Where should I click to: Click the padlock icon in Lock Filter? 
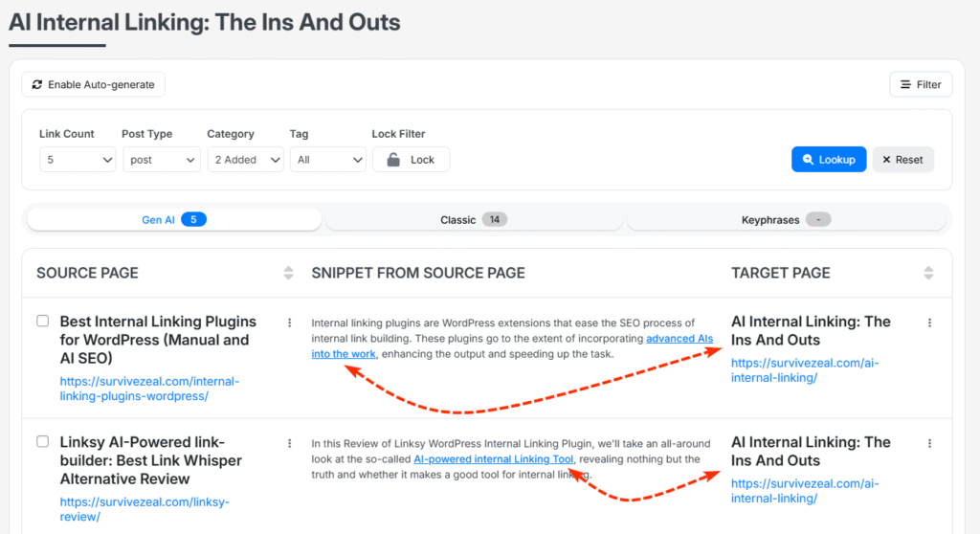click(x=393, y=160)
